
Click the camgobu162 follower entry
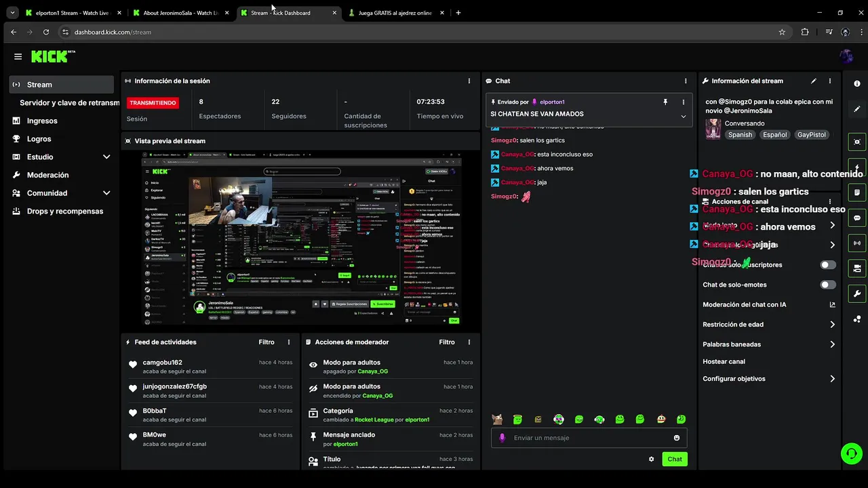[210, 367]
